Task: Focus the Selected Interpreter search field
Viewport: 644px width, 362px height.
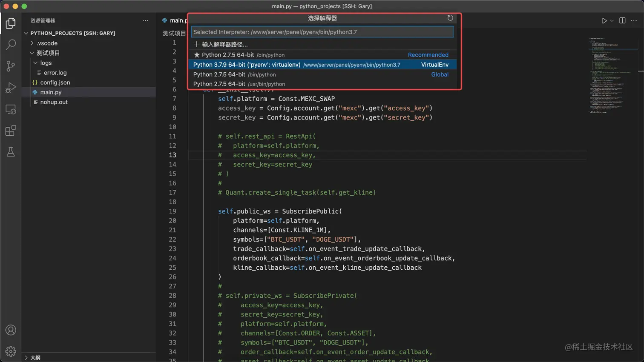Action: 322,32
